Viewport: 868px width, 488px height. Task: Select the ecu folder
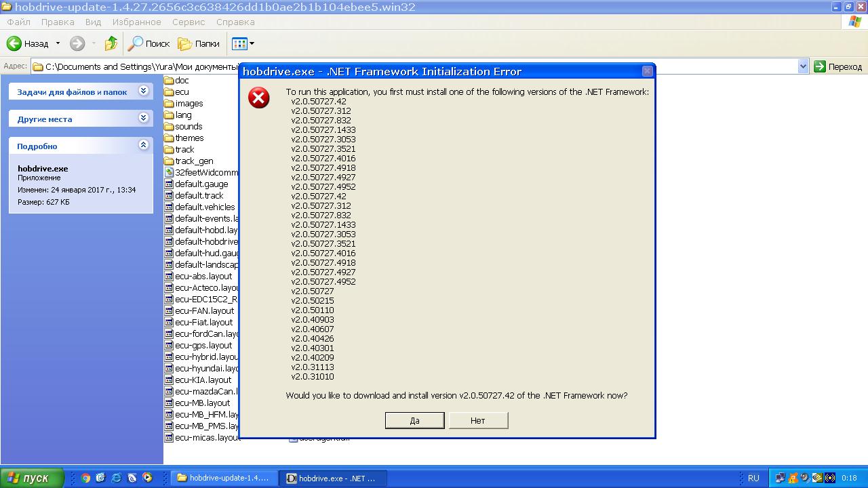(x=176, y=91)
